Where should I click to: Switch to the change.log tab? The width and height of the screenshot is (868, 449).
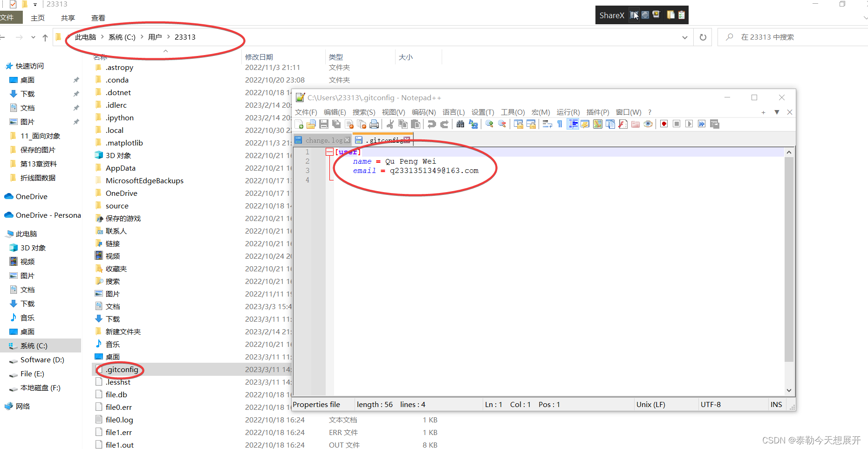(323, 140)
